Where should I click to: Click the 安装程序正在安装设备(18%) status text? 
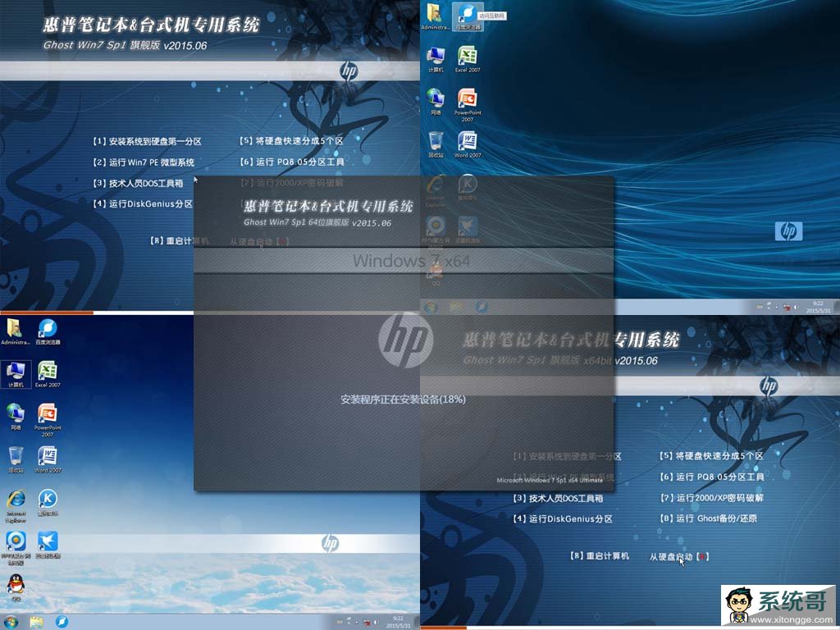tap(403, 399)
